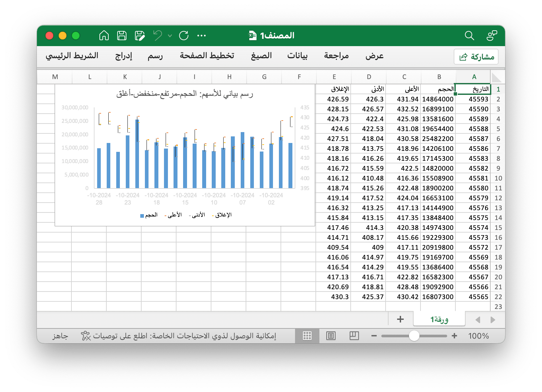Image resolution: width=542 pixels, height=392 pixels.
Task: Switch to Page Layout view
Action: tap(331, 336)
